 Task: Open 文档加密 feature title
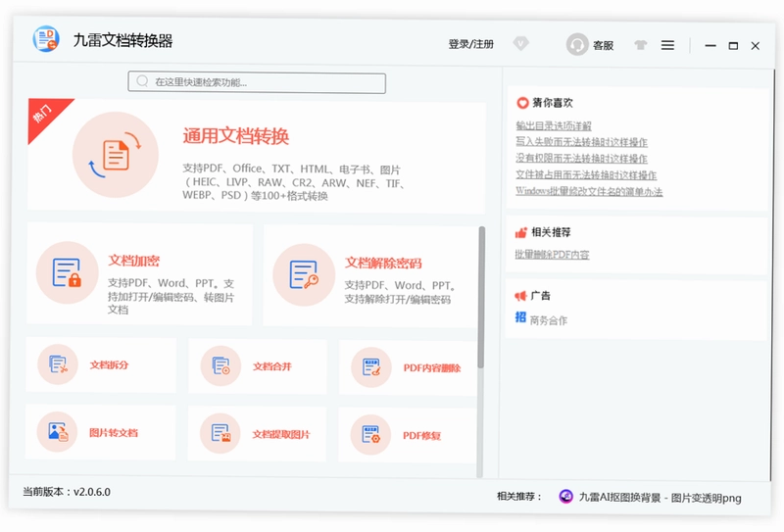[x=133, y=261]
